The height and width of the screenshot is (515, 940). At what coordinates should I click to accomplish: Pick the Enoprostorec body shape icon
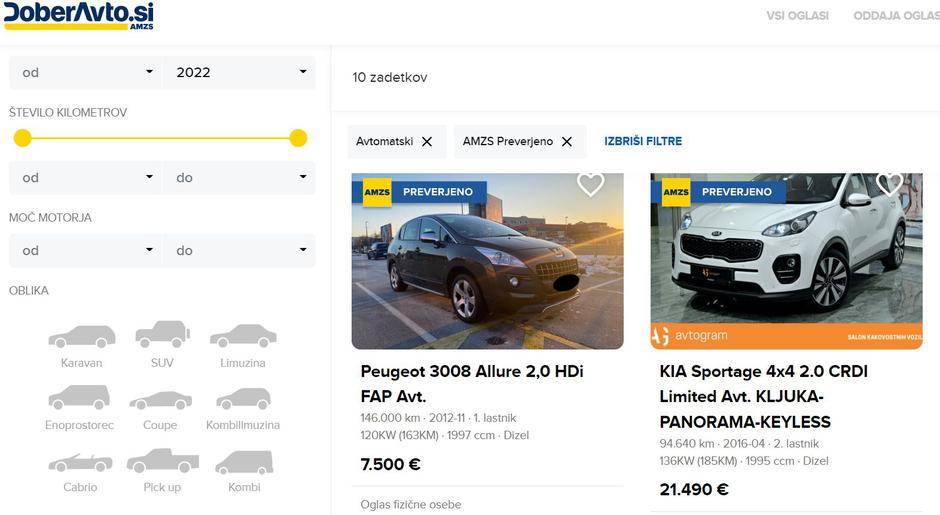pos(79,398)
